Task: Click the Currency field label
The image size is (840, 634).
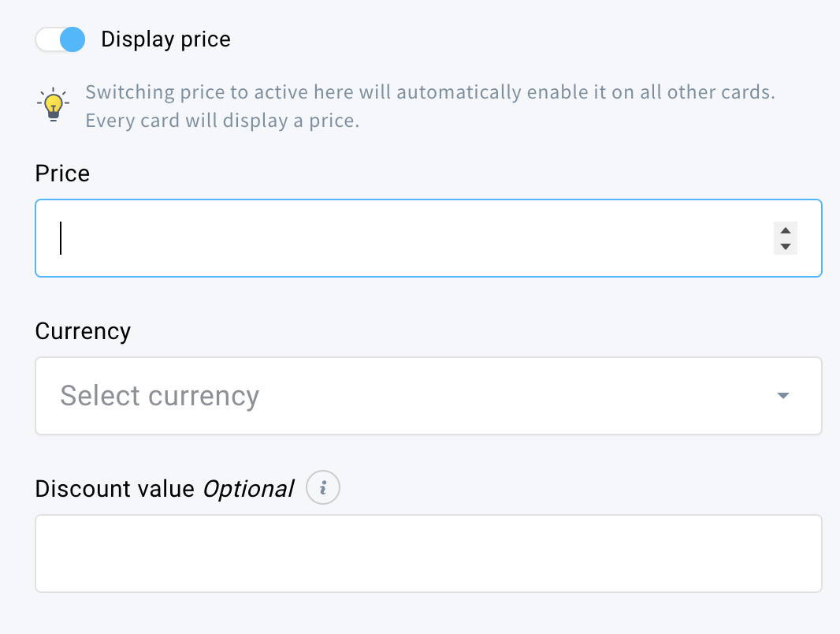Action: [x=83, y=331]
